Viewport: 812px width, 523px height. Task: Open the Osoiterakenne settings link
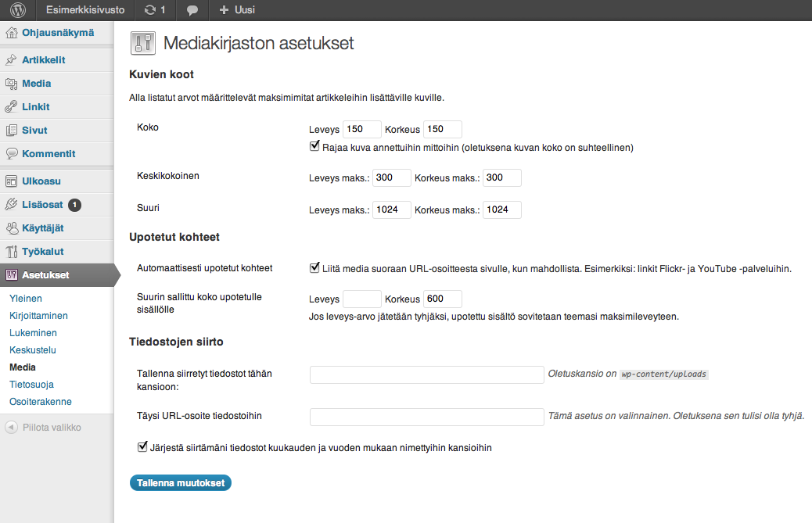tap(41, 401)
